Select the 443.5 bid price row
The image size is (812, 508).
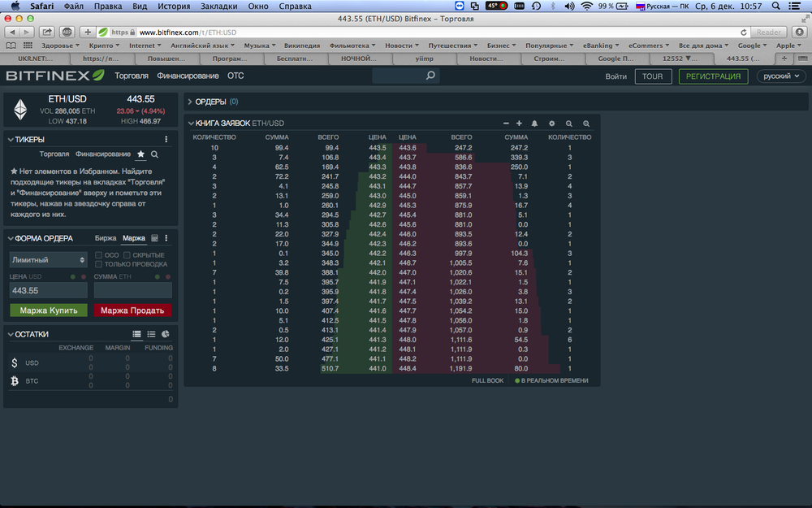tap(290, 148)
